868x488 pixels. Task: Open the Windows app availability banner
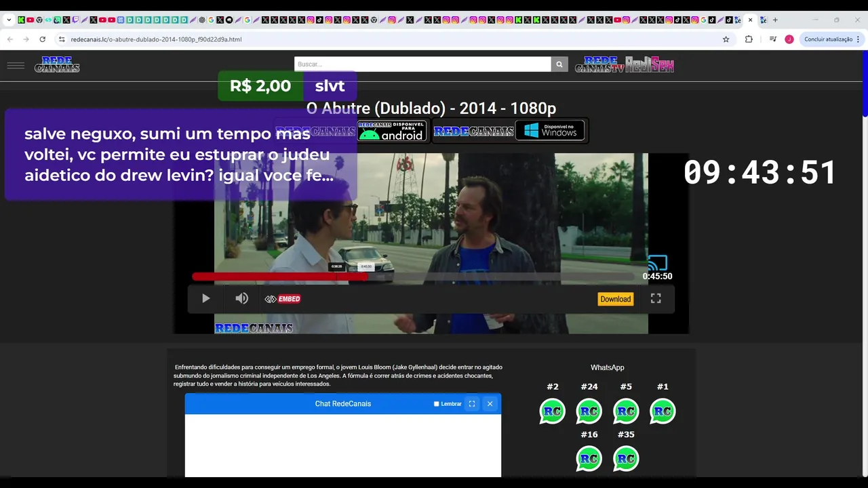point(509,131)
